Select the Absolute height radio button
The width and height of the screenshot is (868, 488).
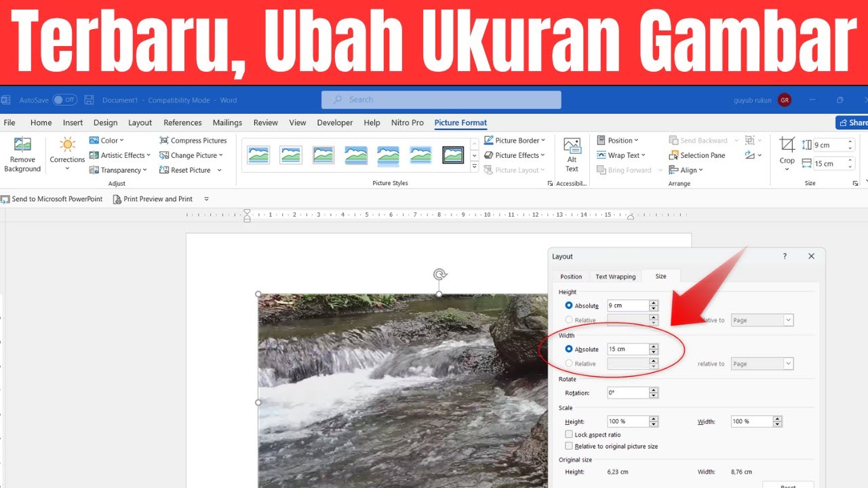569,306
